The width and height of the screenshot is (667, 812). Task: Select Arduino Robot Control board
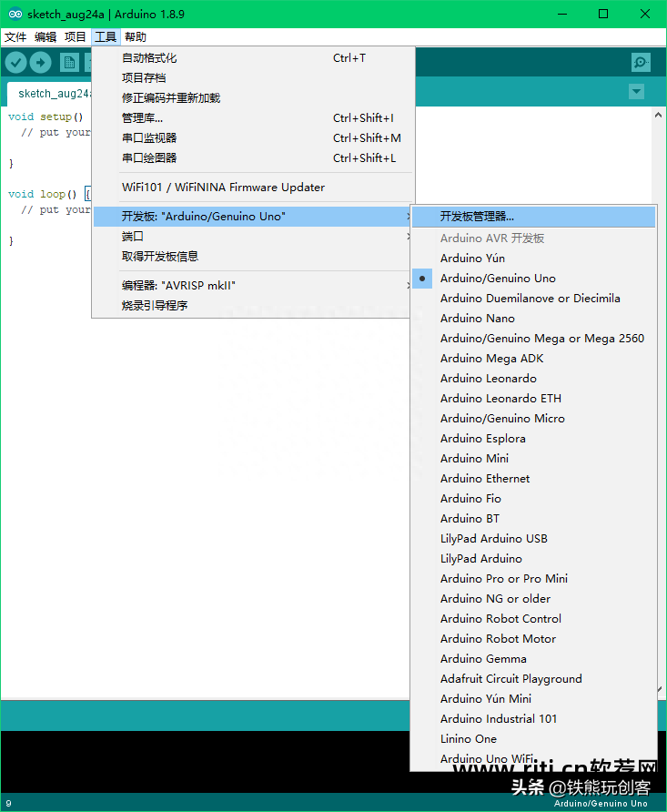point(533,619)
